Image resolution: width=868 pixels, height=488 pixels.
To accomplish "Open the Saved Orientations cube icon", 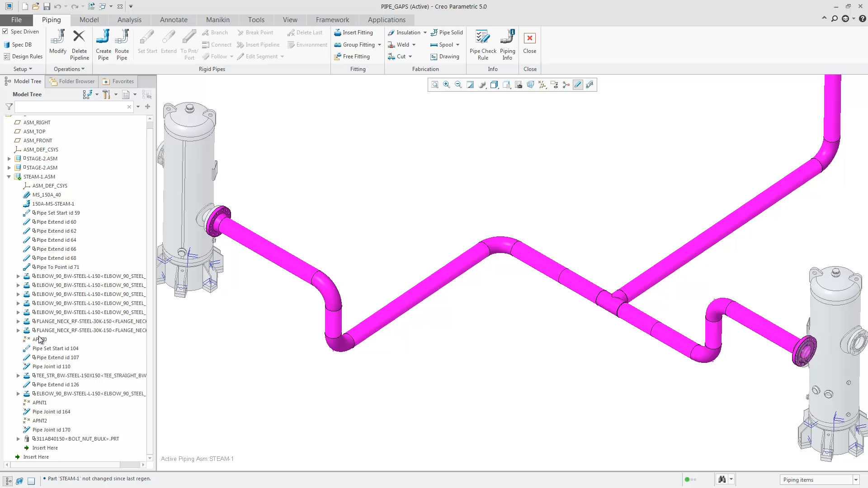I will (x=506, y=85).
